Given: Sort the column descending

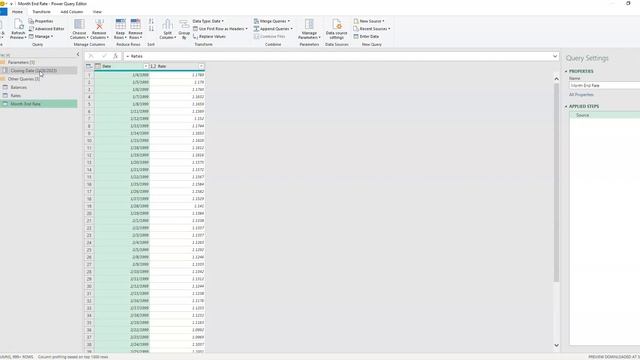Looking at the screenshot, I should tap(151, 29).
